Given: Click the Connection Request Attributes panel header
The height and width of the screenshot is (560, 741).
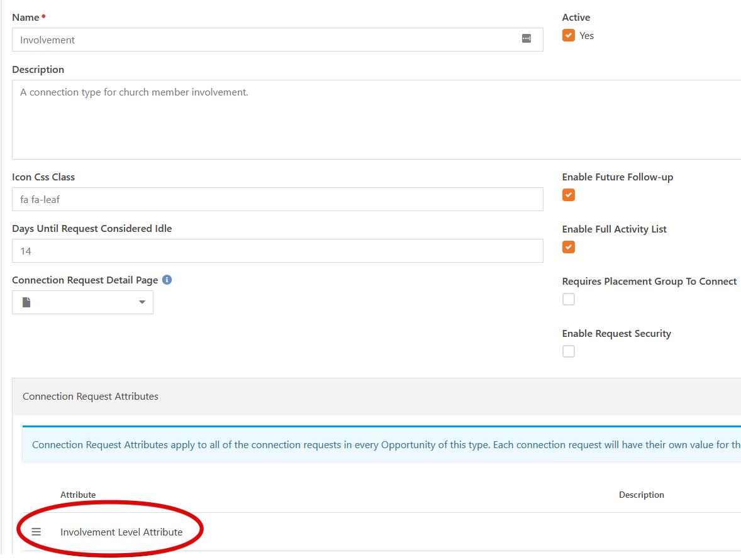Looking at the screenshot, I should click(377, 397).
